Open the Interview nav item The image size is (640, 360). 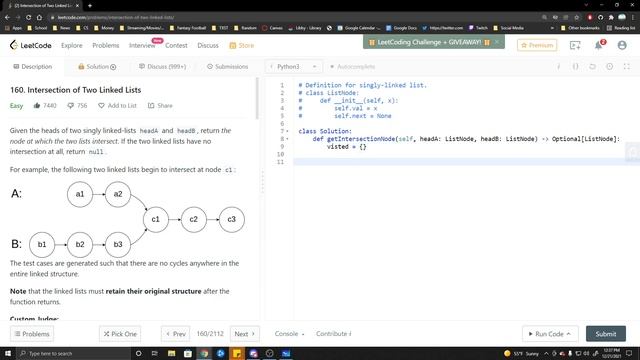142,45
